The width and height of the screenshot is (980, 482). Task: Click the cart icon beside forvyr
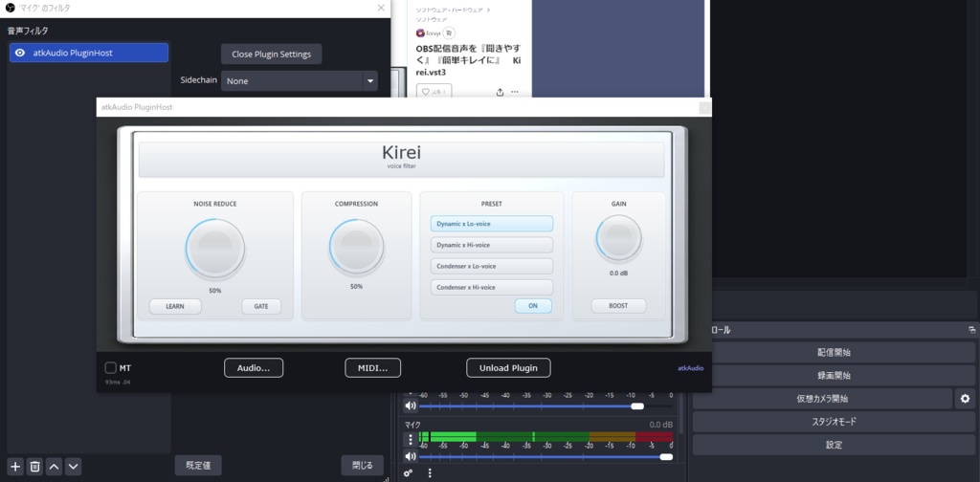tap(450, 33)
